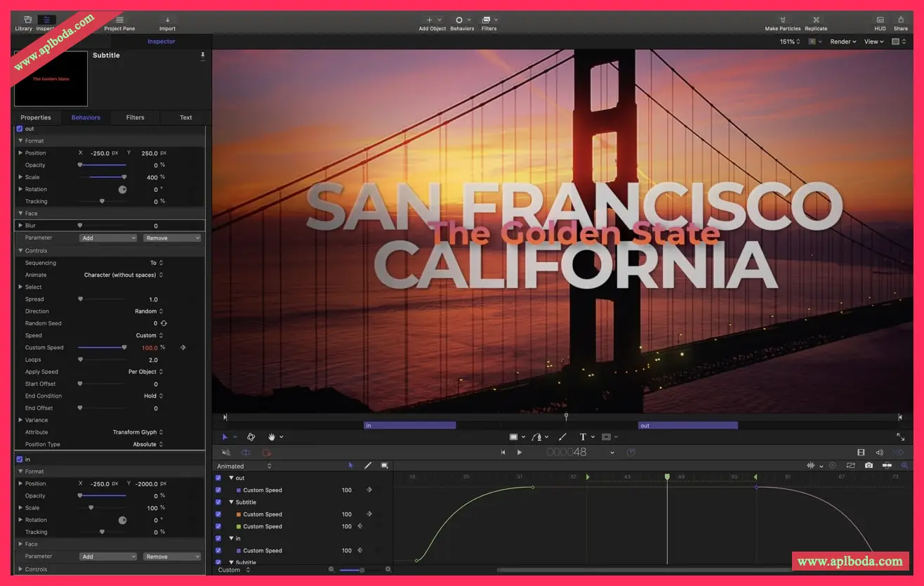This screenshot has width=924, height=586.
Task: Click Make Particles icon
Action: tap(783, 20)
